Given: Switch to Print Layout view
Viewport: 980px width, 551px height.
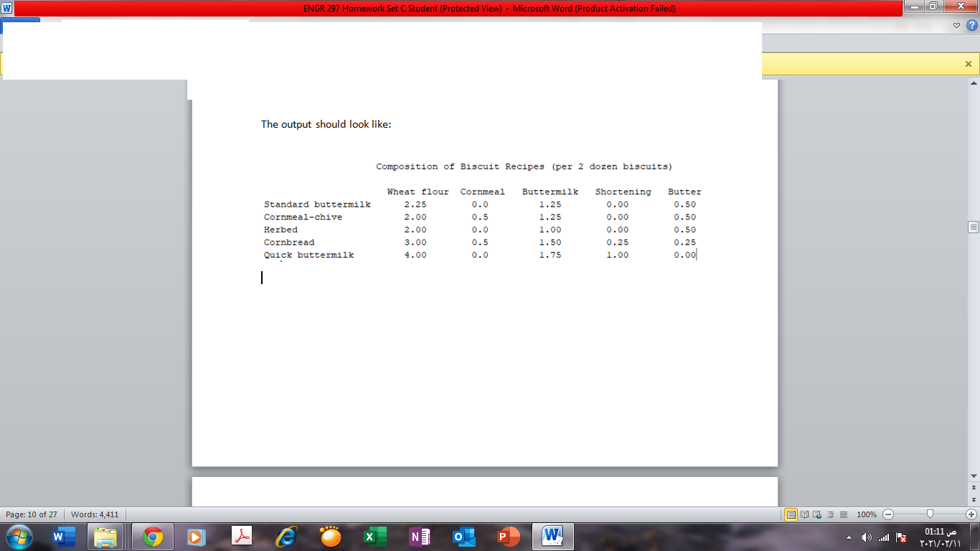Looking at the screenshot, I should 791,514.
